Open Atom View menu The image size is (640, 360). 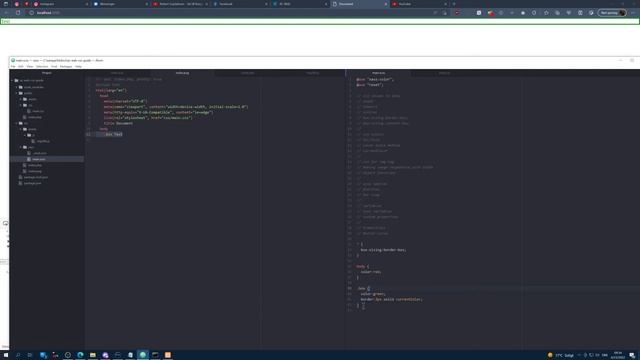point(30,66)
